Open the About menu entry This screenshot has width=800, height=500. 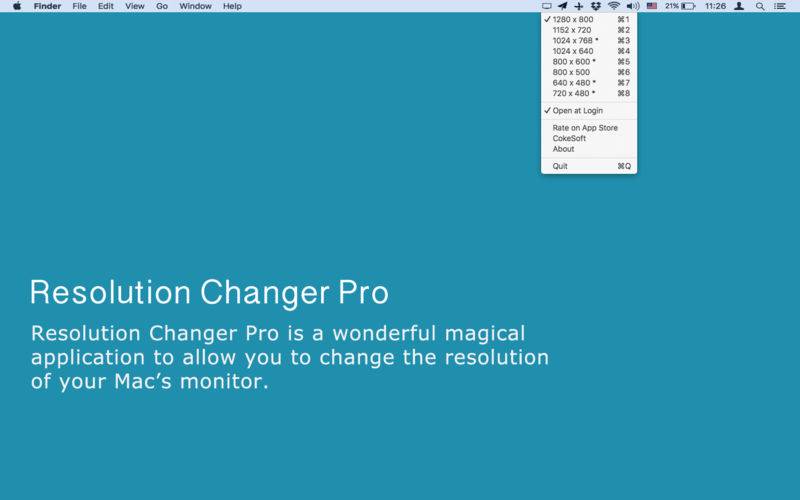tap(589, 149)
